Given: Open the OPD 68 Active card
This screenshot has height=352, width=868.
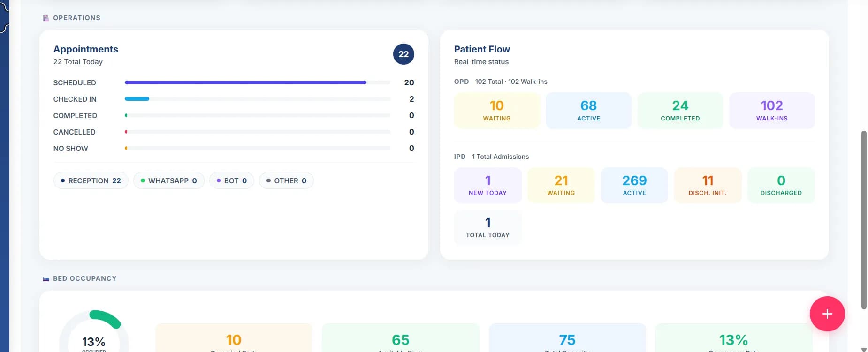Looking at the screenshot, I should [588, 111].
